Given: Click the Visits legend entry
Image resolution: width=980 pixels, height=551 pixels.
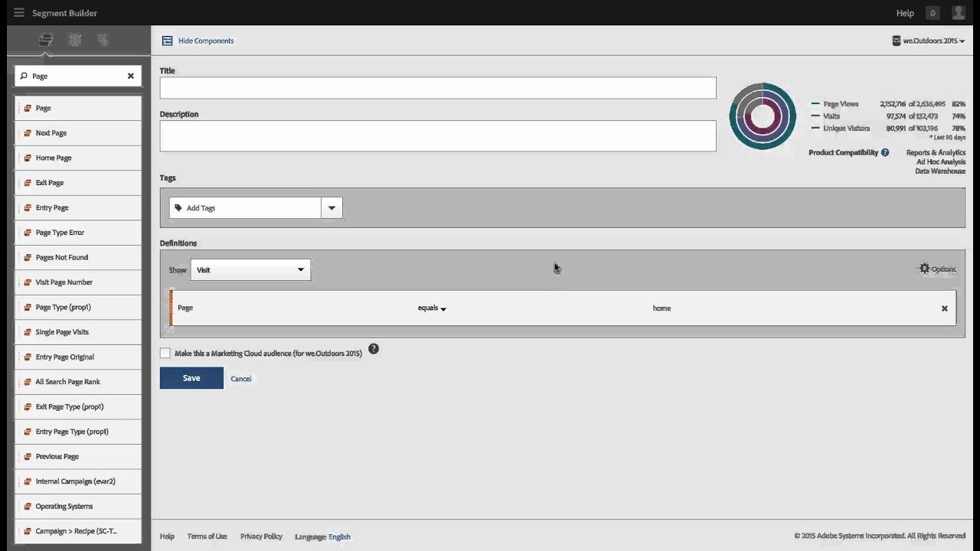Looking at the screenshot, I should (x=831, y=116).
